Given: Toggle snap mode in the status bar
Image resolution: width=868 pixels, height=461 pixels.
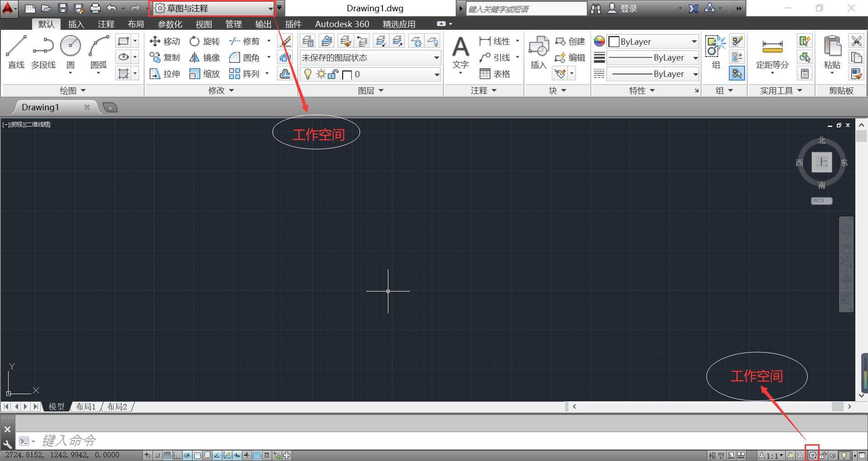Looking at the screenshot, I should tap(157, 455).
